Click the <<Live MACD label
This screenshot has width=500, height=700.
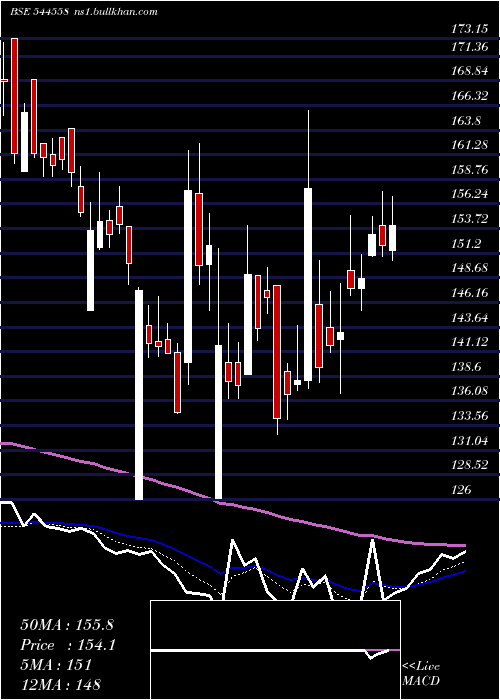421,674
